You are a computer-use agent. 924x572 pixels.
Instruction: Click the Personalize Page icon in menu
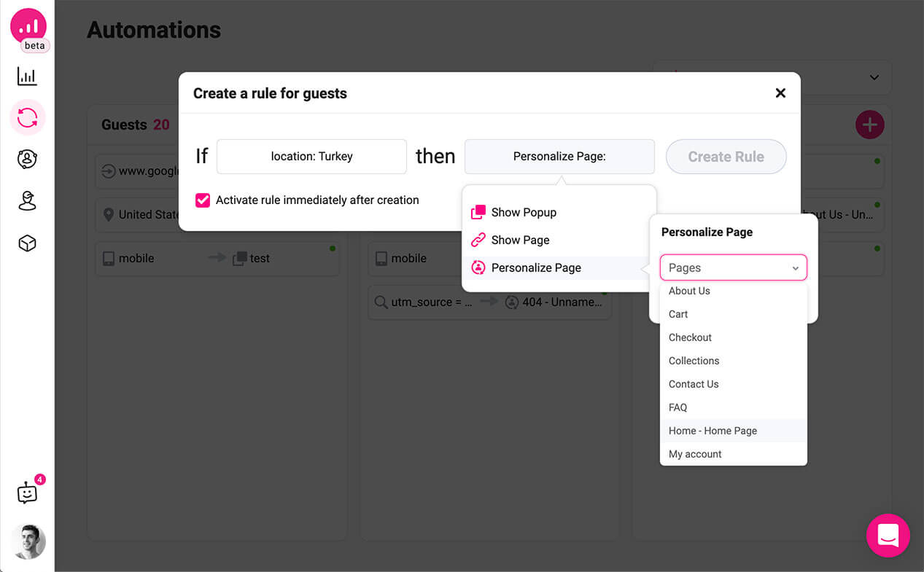pyautogui.click(x=478, y=267)
